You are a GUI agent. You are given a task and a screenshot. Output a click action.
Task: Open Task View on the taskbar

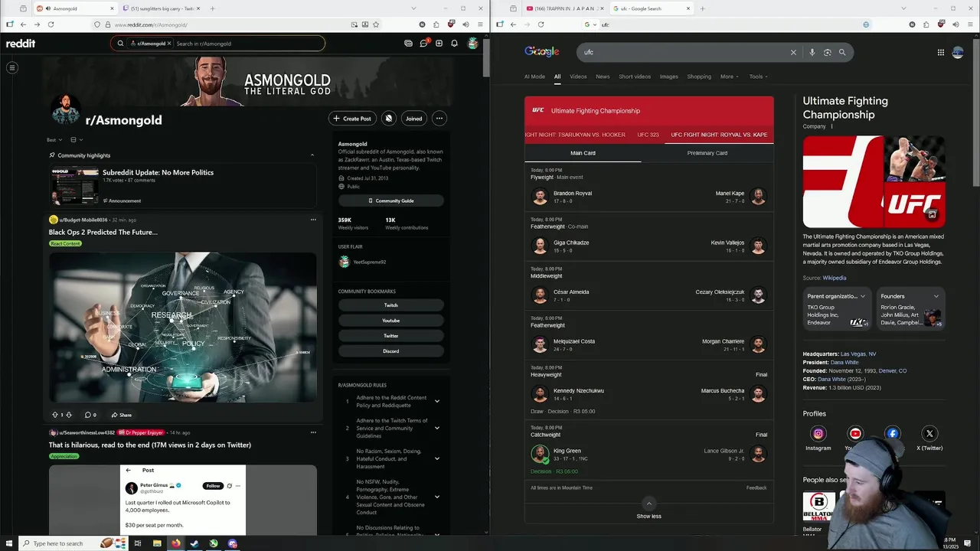tap(138, 543)
